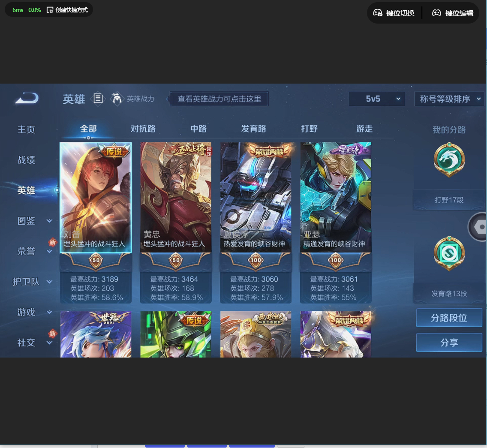Screen dimensions: 487x448
Task: Expand the 社交 sidebar chevron
Action: (x=49, y=343)
